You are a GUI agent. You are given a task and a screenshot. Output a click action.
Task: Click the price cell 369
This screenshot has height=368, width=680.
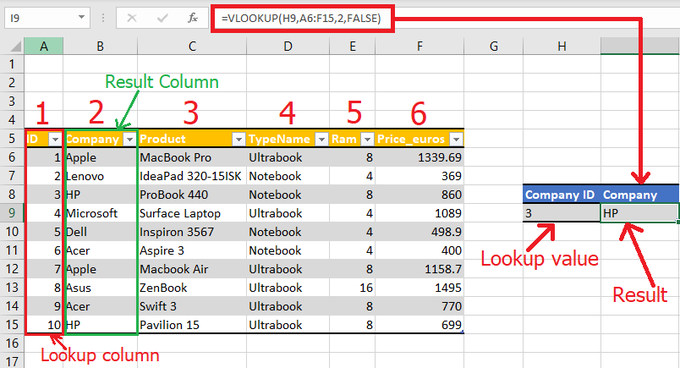[x=420, y=176]
